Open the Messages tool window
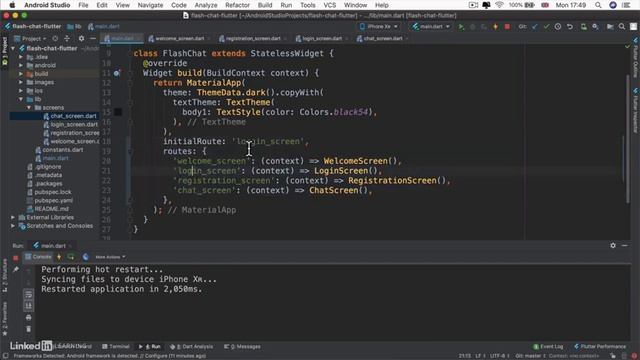640x360 pixels. coord(242,346)
